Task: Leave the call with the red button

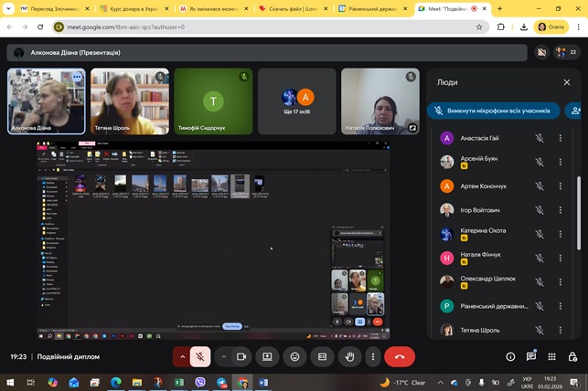Action: (400, 356)
